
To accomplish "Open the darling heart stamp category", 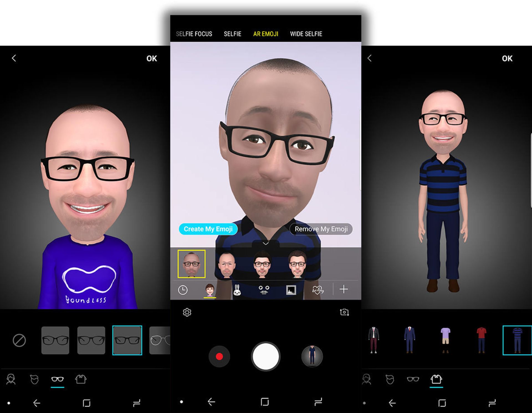I will pyautogui.click(x=318, y=290).
